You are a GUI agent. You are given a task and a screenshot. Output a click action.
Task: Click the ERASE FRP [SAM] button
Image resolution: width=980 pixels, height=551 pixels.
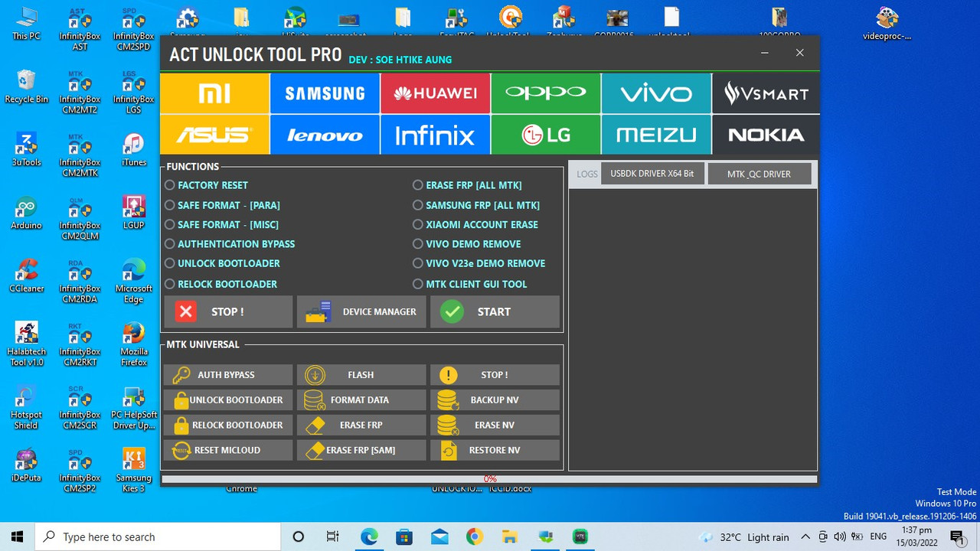click(361, 450)
